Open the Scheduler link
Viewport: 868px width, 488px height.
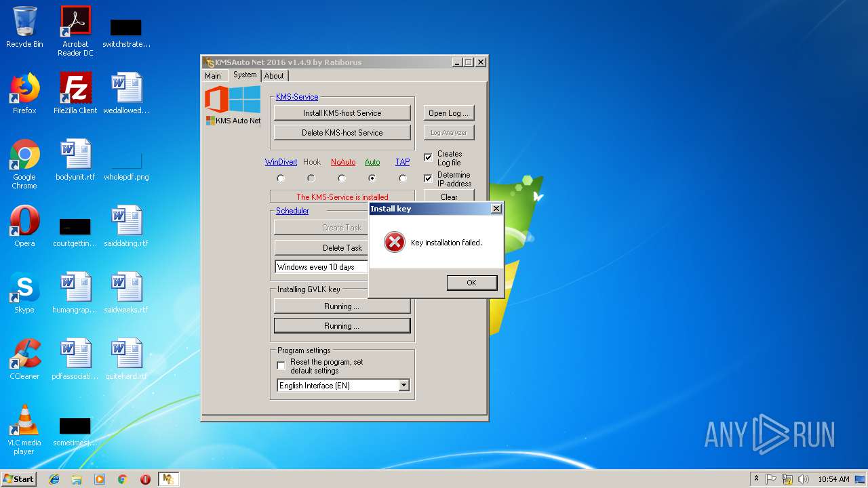tap(292, 211)
